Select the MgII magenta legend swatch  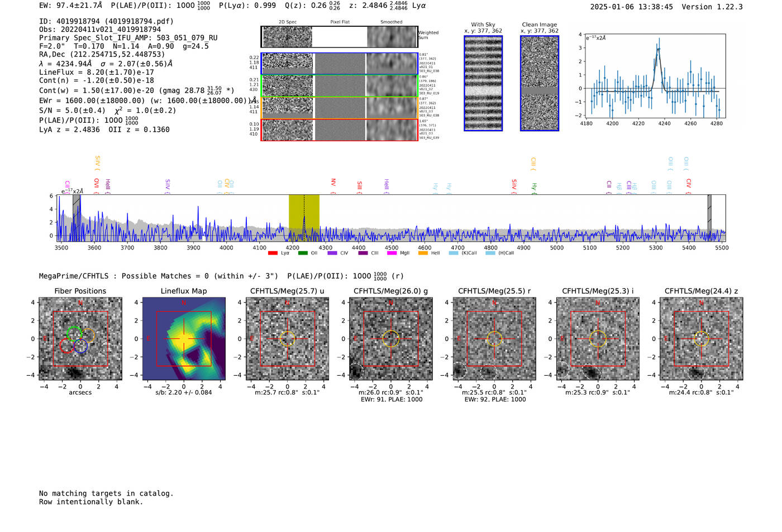pyautogui.click(x=392, y=253)
